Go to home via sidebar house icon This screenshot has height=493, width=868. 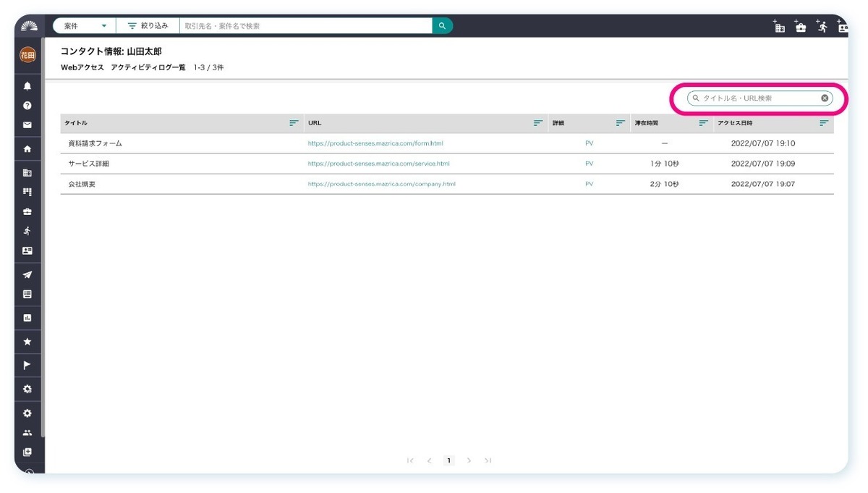(27, 149)
